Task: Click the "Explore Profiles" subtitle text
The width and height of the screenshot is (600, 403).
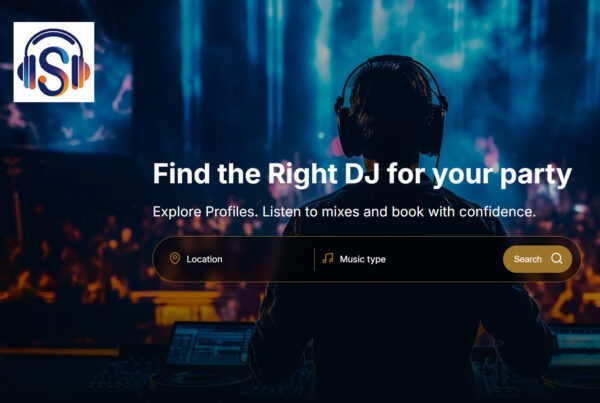Action: [344, 212]
